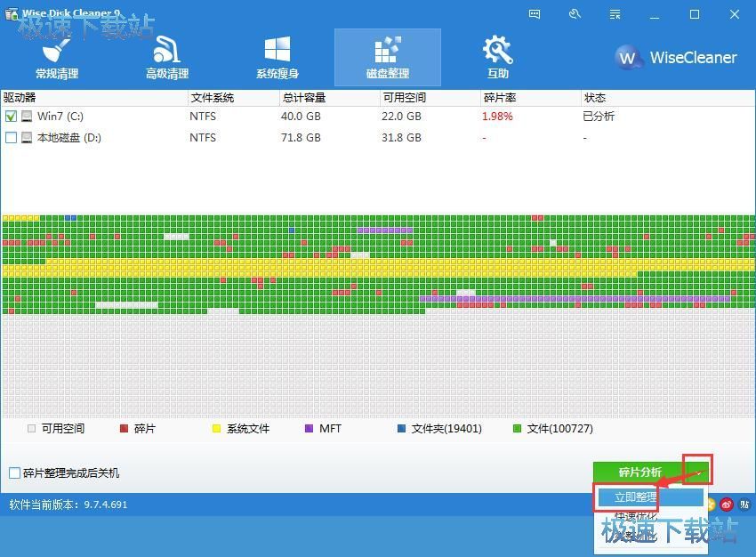The image size is (756, 557).
Task: Open the 常规清理 broom icon tab
Action: click(57, 58)
